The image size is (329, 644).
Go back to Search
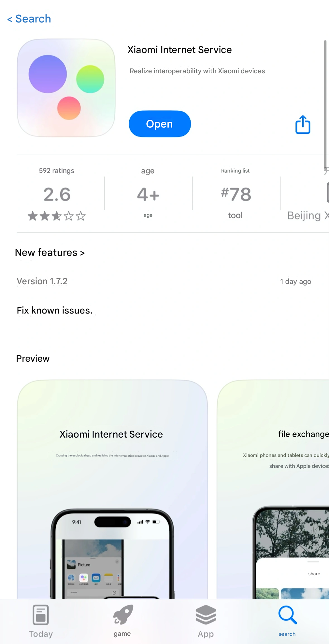[29, 19]
